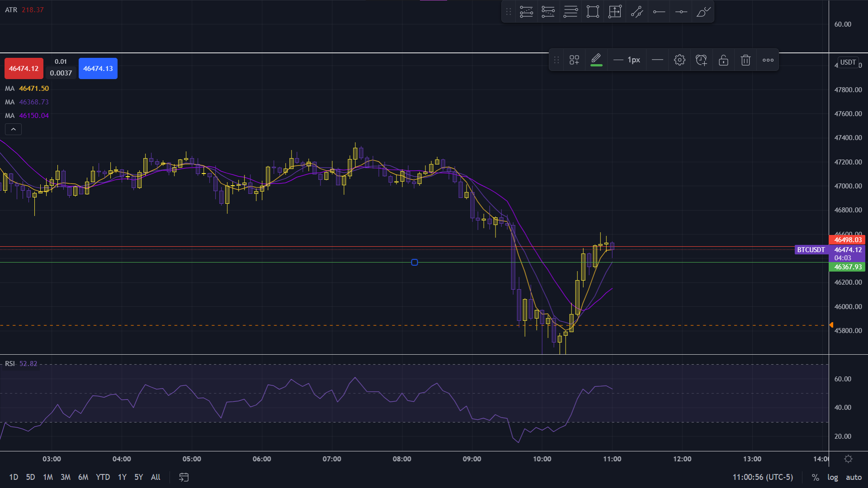Switch to the 1Y time range
868x488 pixels.
click(x=122, y=477)
